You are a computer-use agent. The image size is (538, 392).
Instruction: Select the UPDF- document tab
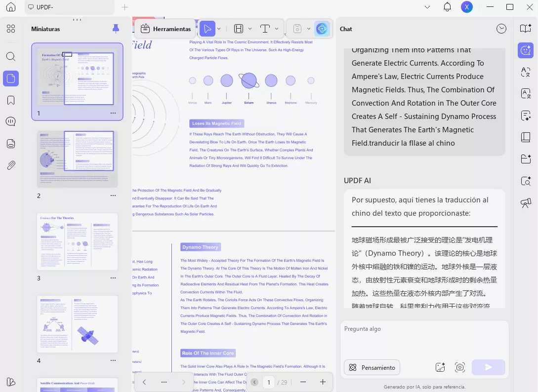point(70,7)
